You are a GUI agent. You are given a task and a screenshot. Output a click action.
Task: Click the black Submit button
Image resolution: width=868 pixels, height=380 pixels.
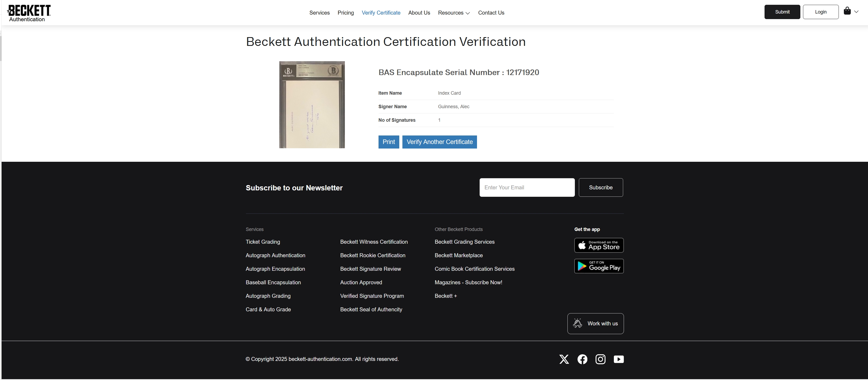782,12
